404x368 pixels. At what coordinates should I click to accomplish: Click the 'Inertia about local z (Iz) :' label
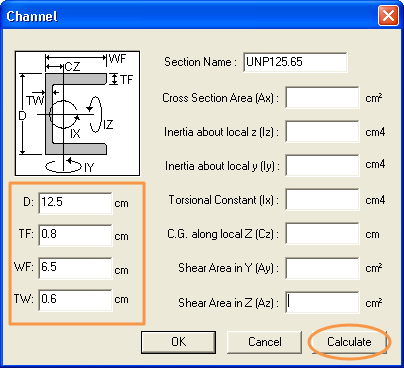[222, 132]
